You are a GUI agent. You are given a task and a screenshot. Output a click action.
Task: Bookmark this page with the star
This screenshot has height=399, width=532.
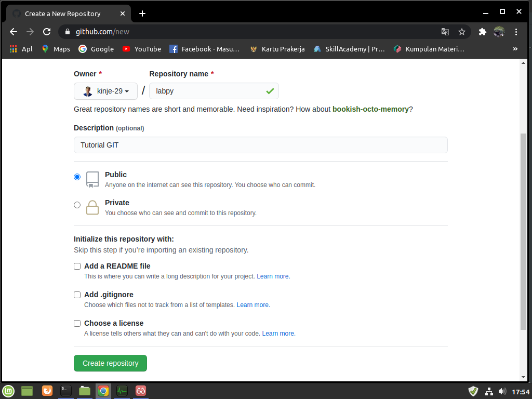coord(462,32)
